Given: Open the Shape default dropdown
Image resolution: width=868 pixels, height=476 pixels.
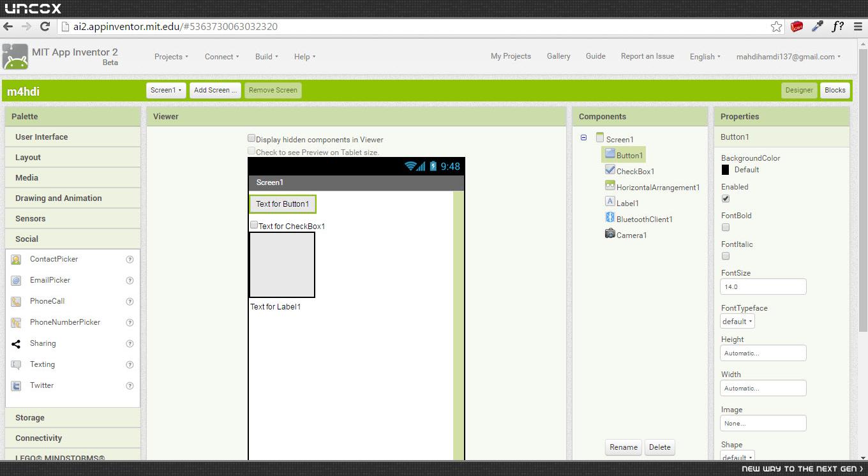Looking at the screenshot, I should tap(737, 457).
